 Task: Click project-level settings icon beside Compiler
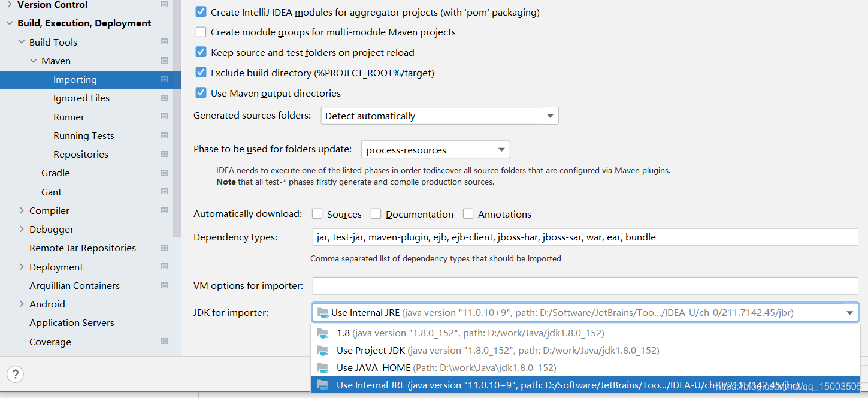[164, 210]
